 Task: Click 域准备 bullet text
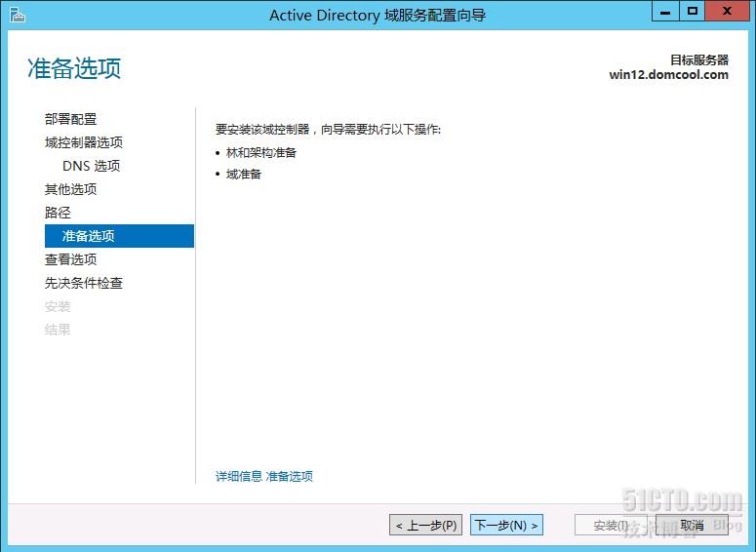(x=244, y=174)
